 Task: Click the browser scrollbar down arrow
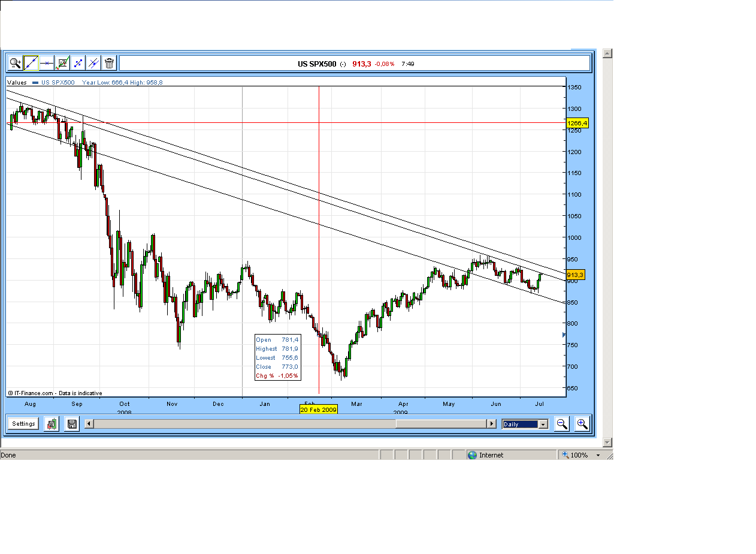(x=607, y=442)
